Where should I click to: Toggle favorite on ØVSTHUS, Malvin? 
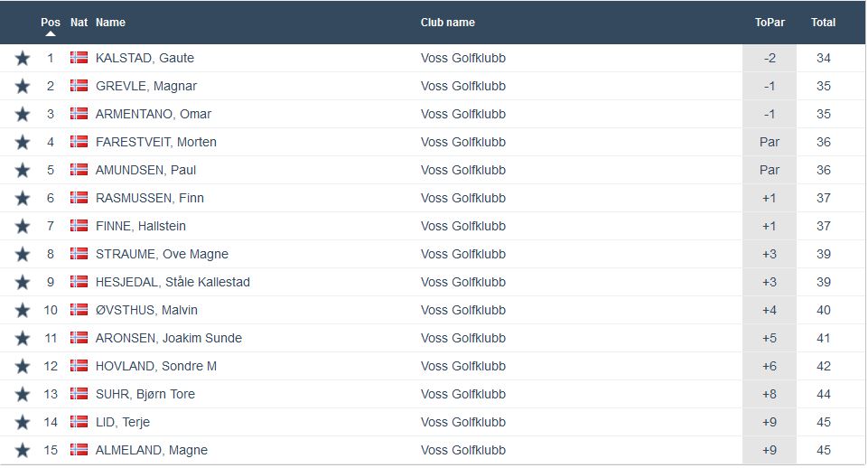pyautogui.click(x=23, y=311)
